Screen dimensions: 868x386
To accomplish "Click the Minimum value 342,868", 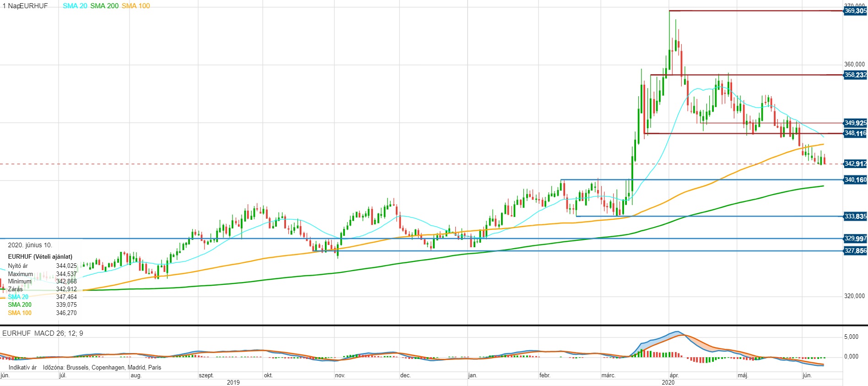I will point(66,281).
